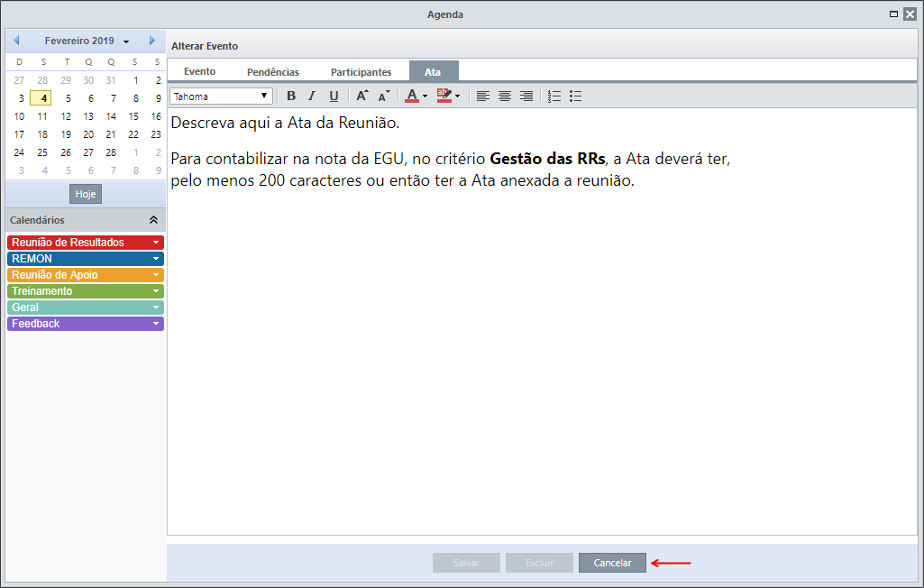This screenshot has height=588, width=924.
Task: Click the Cancelar button
Action: pos(612,563)
